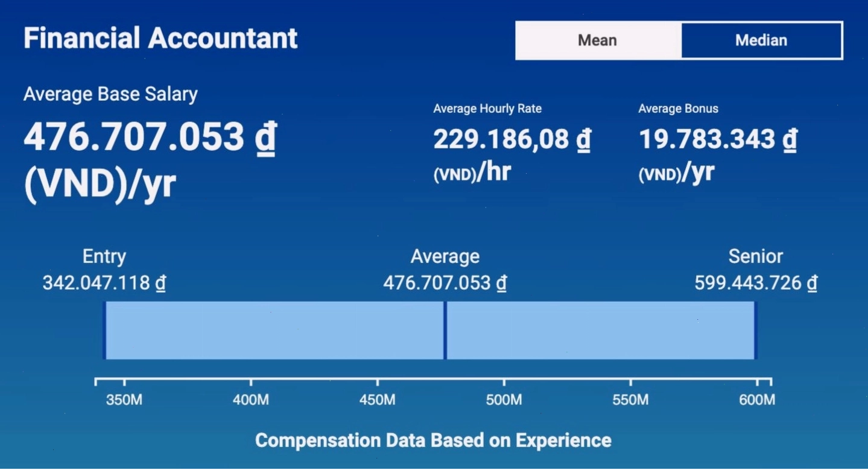Click Compensation Data Based on Experience caption
This screenshot has width=868, height=470.
[x=433, y=440]
